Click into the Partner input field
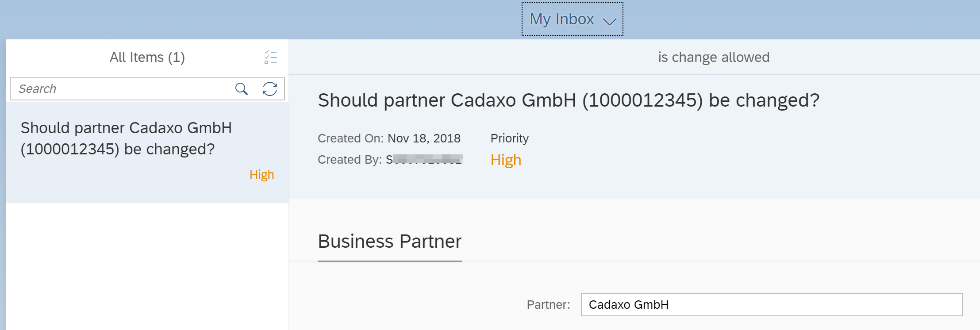The image size is (980, 330). [x=771, y=305]
